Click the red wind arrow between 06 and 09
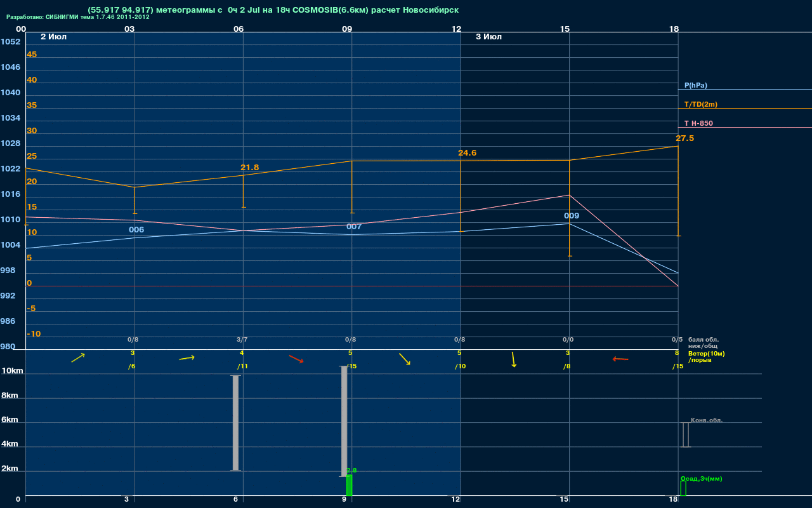Viewport: 812px width, 508px height. [296, 359]
